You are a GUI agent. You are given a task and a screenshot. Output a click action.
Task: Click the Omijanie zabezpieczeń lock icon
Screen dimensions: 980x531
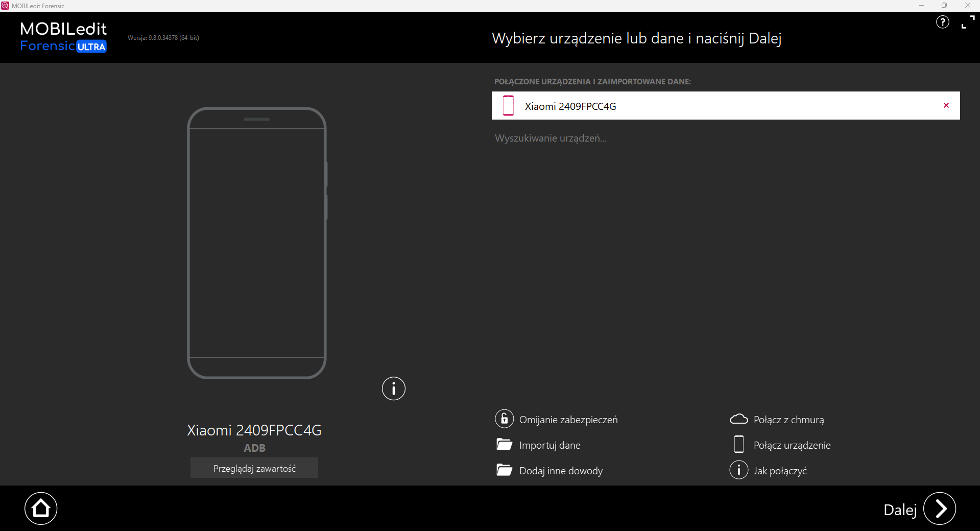click(504, 419)
